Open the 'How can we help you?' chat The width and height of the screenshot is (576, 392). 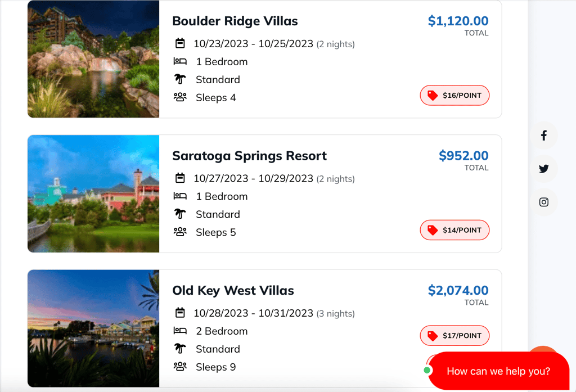click(498, 371)
